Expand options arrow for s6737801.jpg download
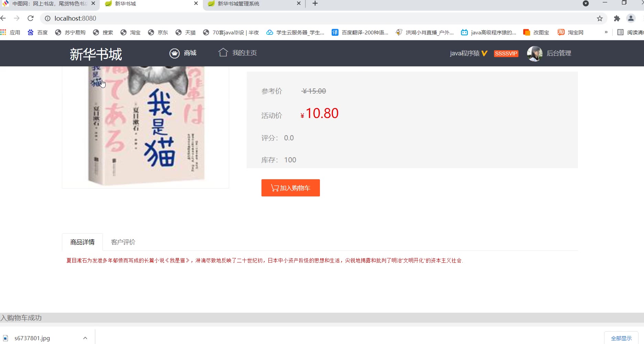The height and width of the screenshot is (344, 644). 85,338
